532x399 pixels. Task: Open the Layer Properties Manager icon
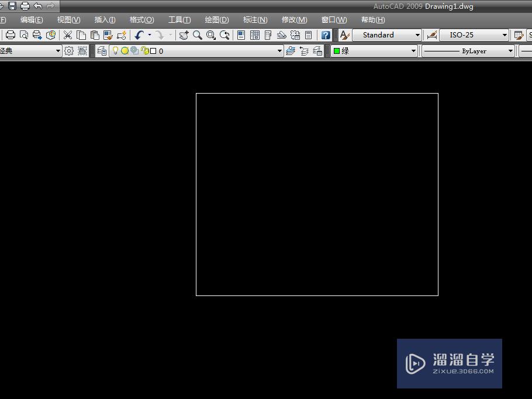click(x=101, y=51)
